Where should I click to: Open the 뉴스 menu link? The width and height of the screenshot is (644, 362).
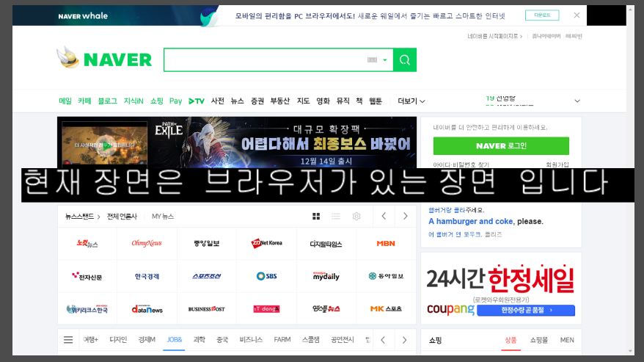pos(237,101)
